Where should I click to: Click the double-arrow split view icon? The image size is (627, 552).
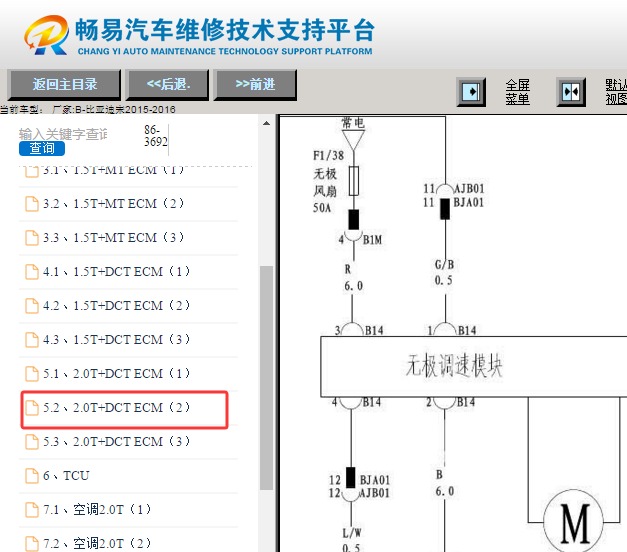pyautogui.click(x=571, y=92)
